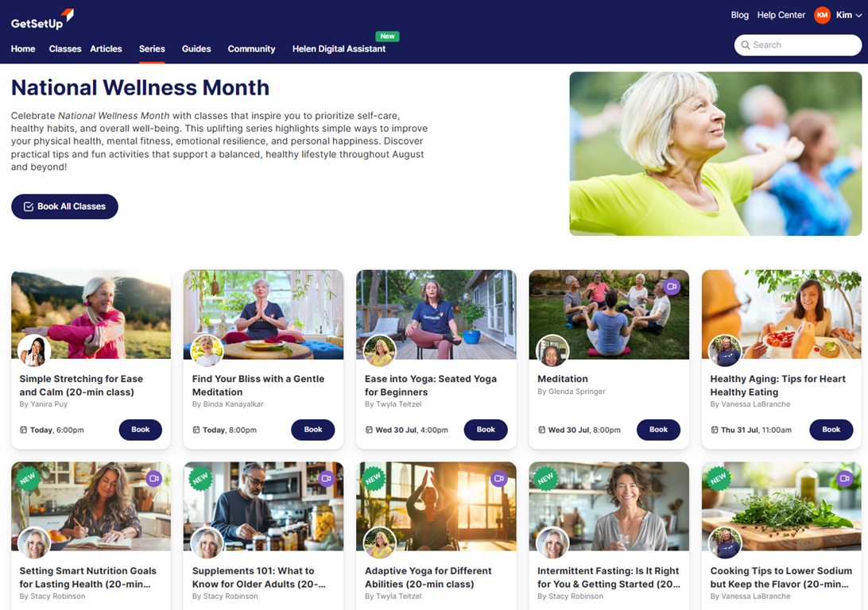Click calendar icon beside Thu 31 Jul date

714,430
